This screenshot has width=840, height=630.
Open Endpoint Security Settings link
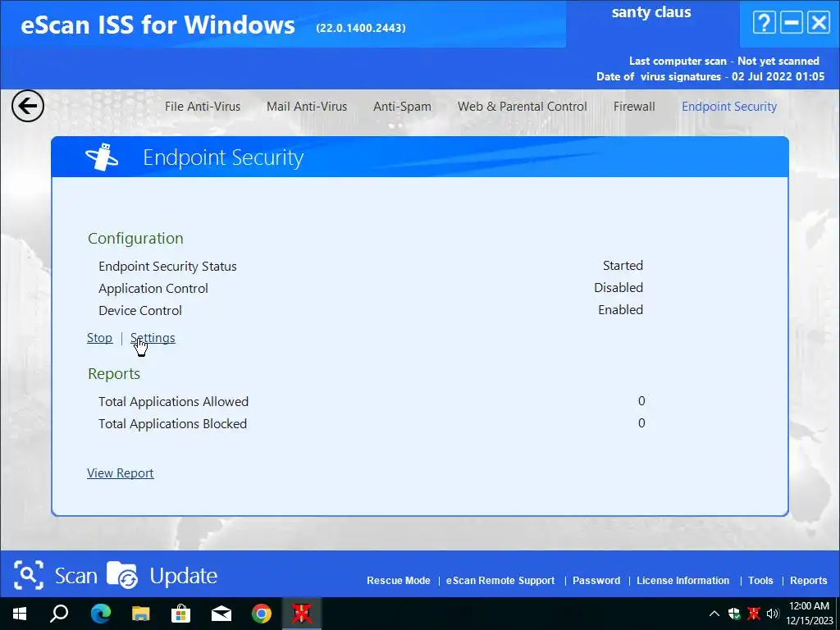(153, 338)
